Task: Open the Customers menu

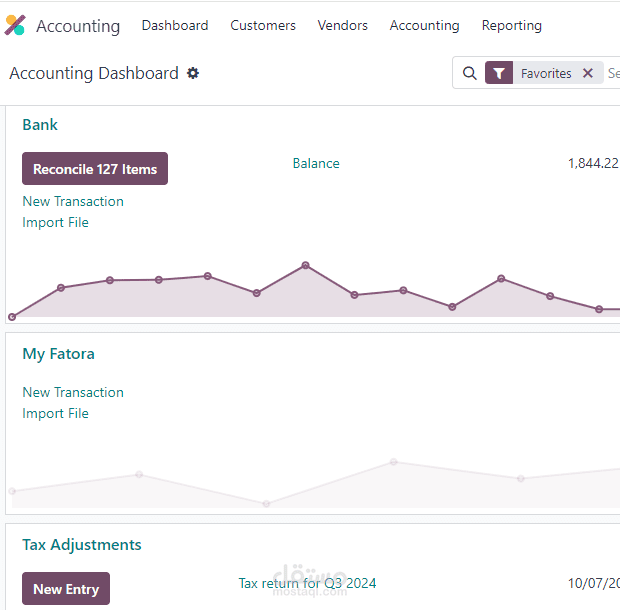Action: point(263,26)
